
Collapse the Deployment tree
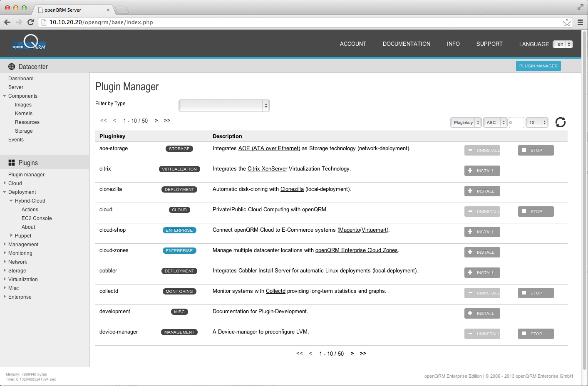[x=4, y=192]
